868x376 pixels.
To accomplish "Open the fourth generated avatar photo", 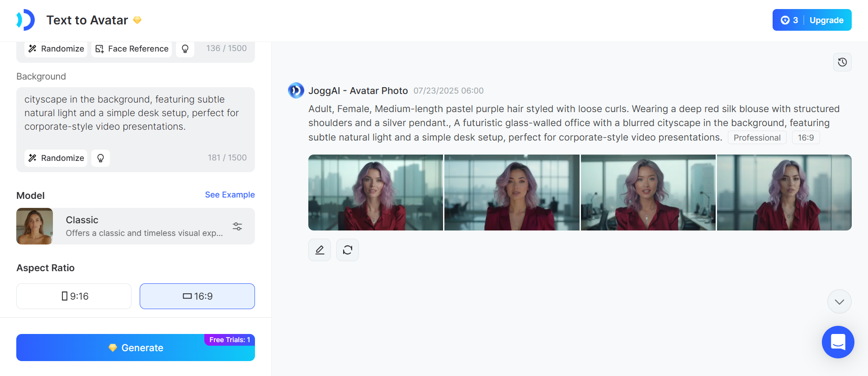I will point(784,193).
